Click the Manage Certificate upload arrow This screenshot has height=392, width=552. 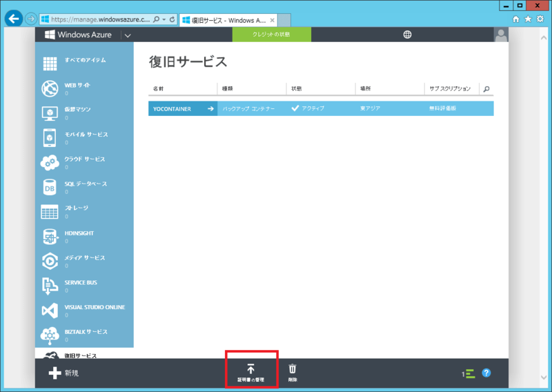250,369
